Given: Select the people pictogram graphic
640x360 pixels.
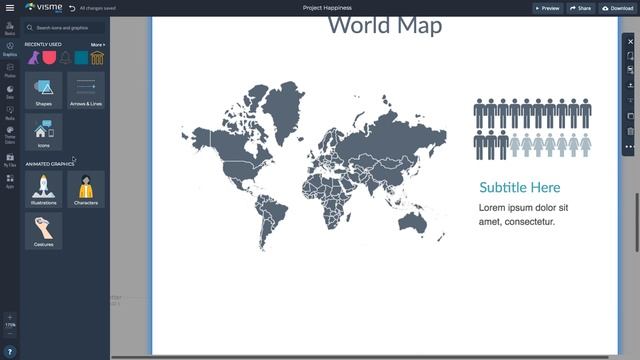Looking at the screenshot, I should click(x=532, y=129).
